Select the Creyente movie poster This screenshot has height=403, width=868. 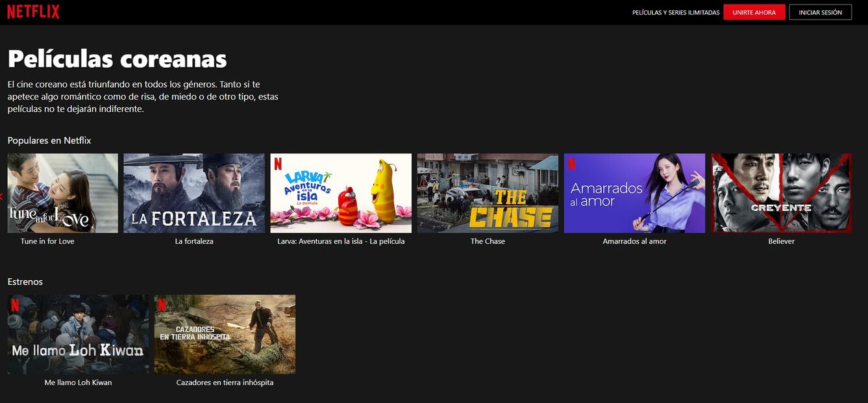(x=781, y=193)
